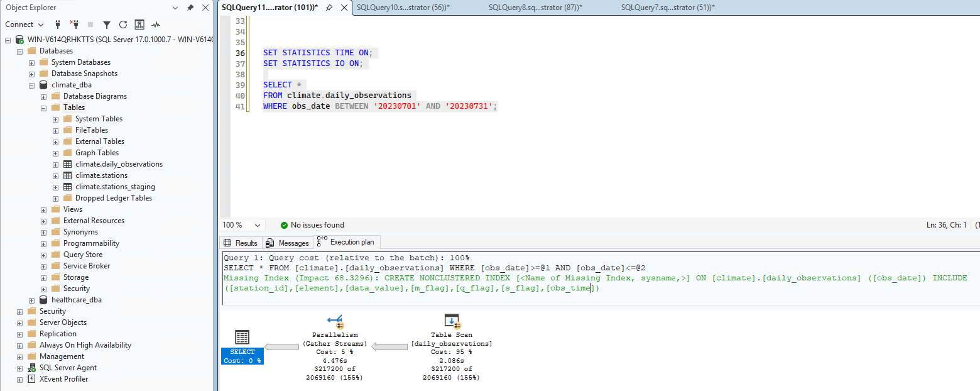
Task: Expand the Query Store folder
Action: click(x=43, y=255)
